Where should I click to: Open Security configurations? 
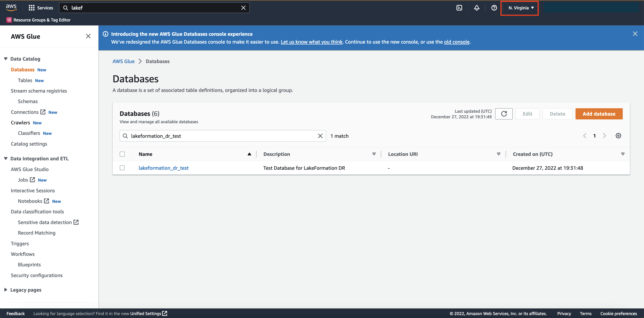37,275
